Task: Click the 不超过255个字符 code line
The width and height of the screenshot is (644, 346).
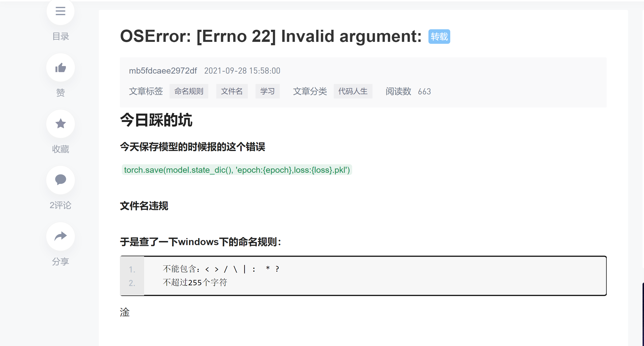Action: tap(195, 283)
